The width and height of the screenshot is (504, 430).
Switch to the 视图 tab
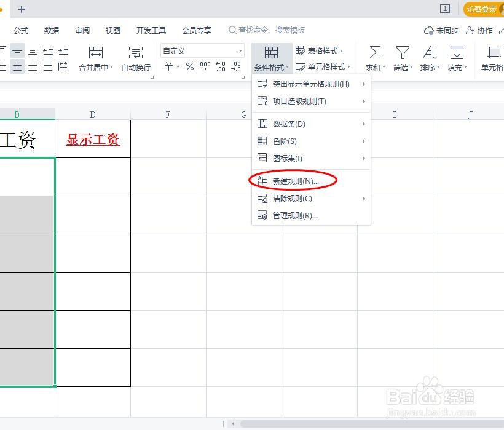click(x=113, y=30)
